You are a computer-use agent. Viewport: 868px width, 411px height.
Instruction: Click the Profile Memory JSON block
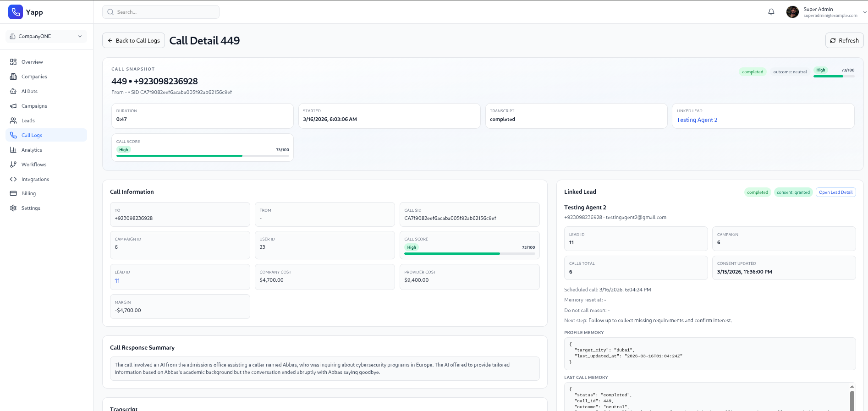click(x=710, y=353)
